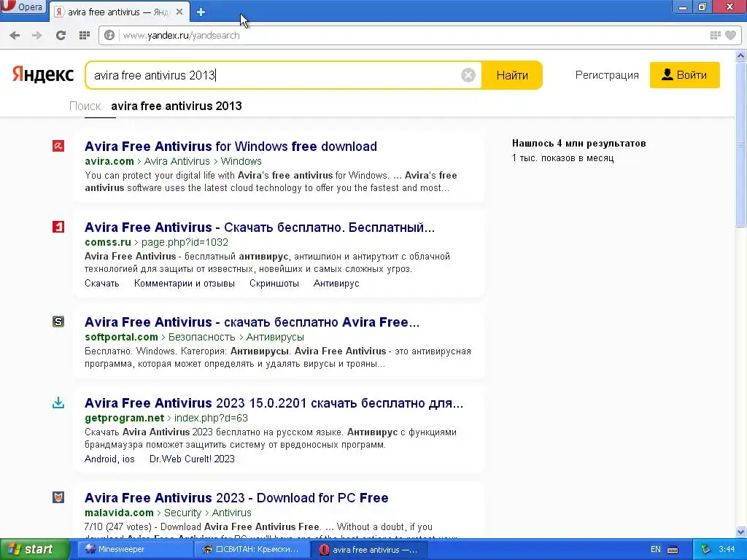Bookmark page with the heart icon
Screen dimensions: 747x560
pos(730,35)
